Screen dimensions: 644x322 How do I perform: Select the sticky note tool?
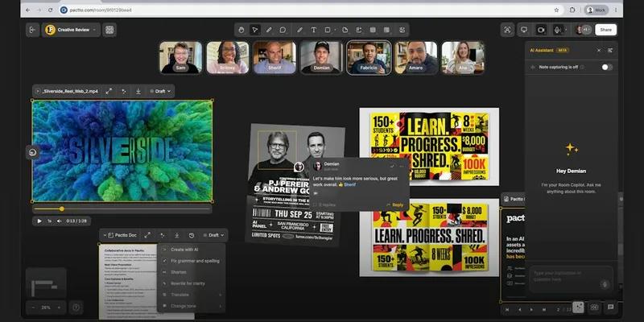coord(345,30)
